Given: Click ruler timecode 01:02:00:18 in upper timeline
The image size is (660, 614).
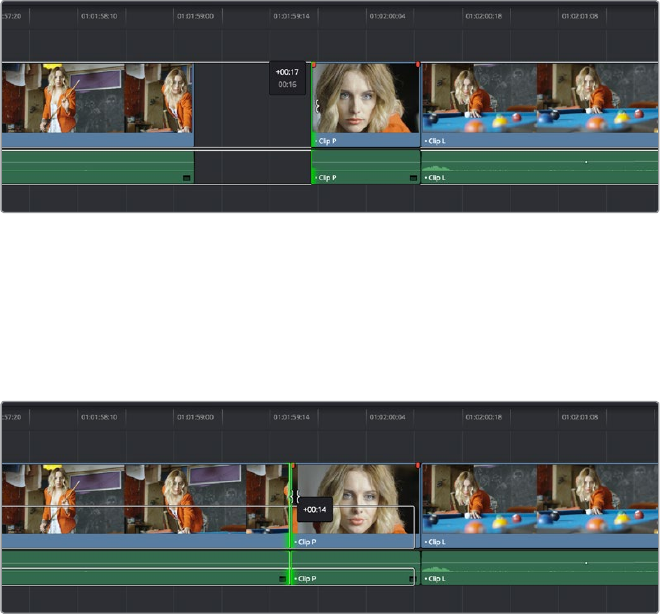Looking at the screenshot, I should click(484, 16).
